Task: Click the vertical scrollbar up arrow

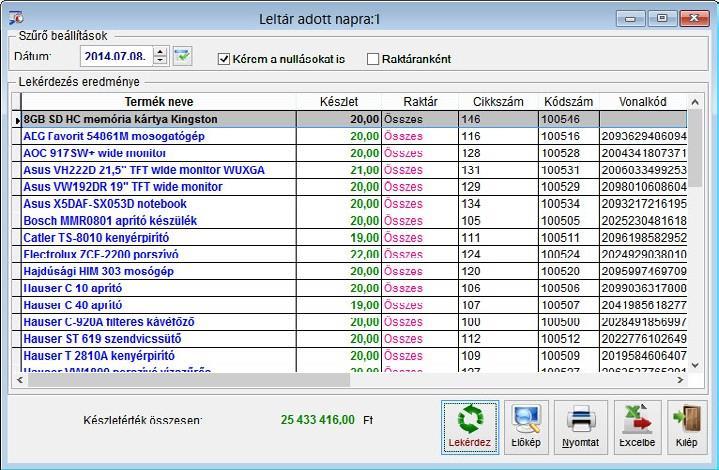Action: click(695, 102)
